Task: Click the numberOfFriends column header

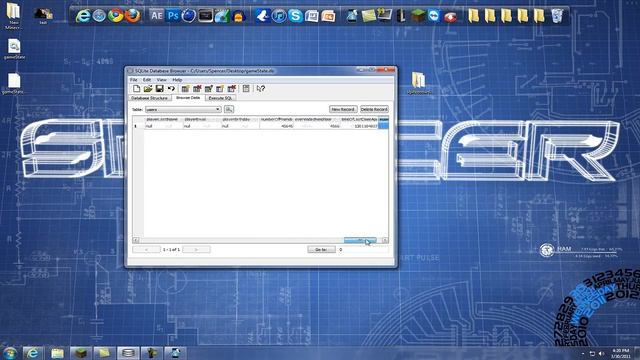Action: point(276,120)
